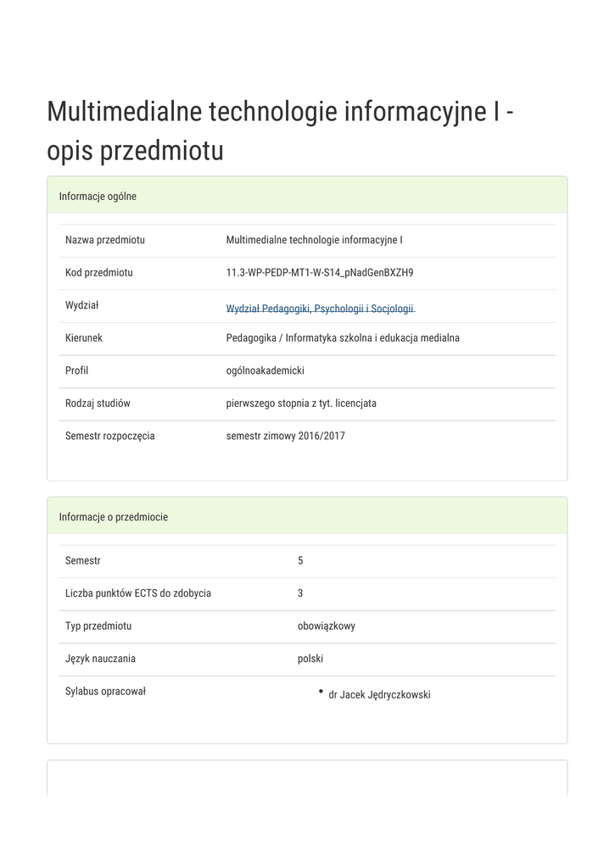Click semestr zimowy 2016/2017 text

point(285,437)
